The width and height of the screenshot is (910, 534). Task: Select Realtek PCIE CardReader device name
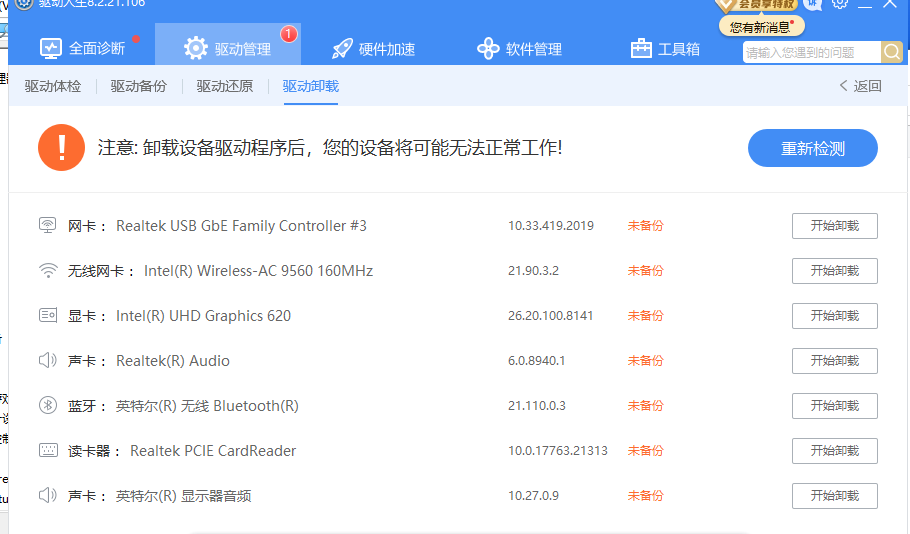213,451
